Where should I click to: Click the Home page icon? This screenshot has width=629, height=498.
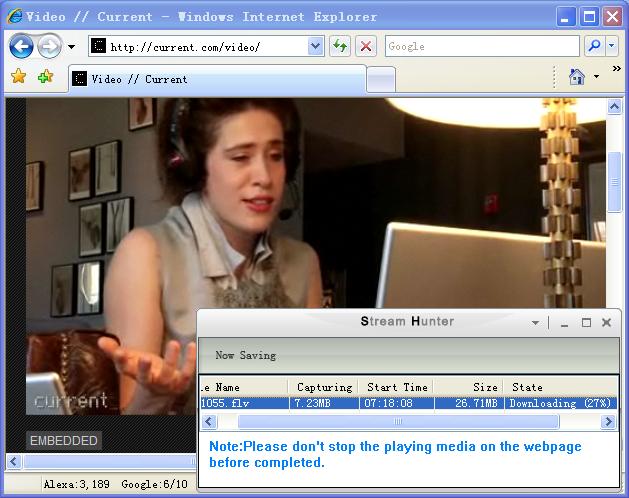pyautogui.click(x=576, y=77)
